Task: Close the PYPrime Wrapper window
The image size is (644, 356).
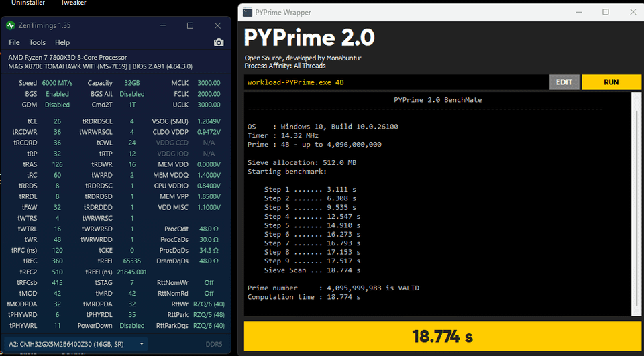Action: pyautogui.click(x=633, y=12)
